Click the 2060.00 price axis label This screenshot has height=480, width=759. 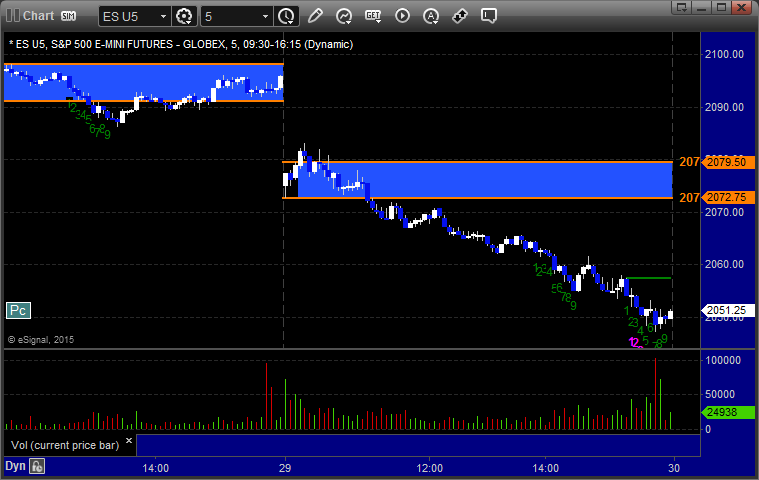tap(724, 264)
